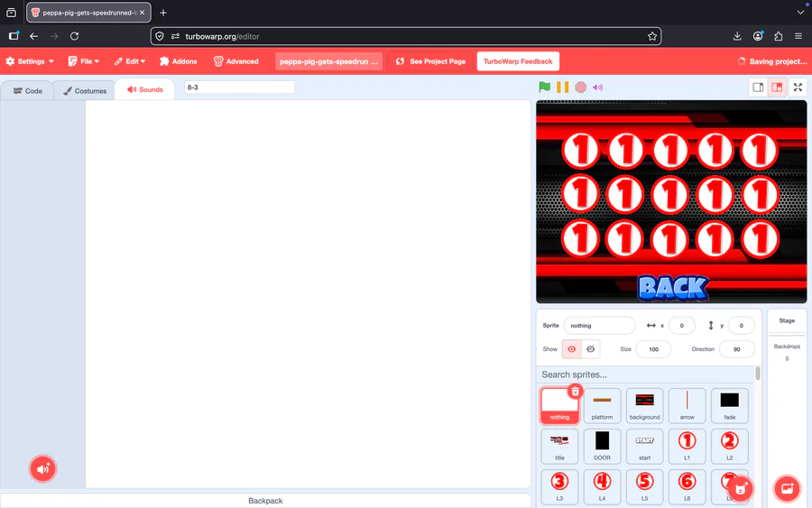Stop the project with the red stop icon
Image resolution: width=812 pixels, height=508 pixels.
(x=580, y=87)
